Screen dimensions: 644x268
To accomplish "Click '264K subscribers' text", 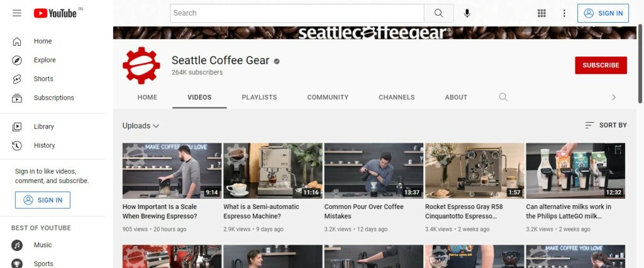I will 197,72.
